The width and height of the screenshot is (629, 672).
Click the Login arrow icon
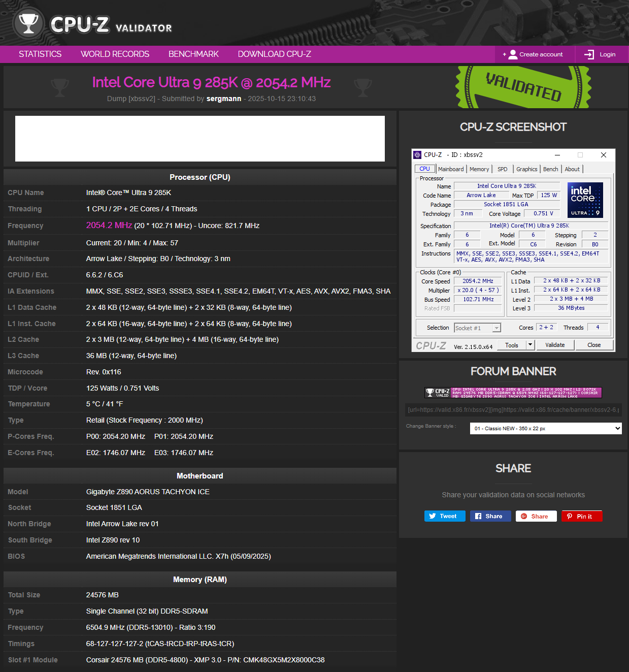pos(589,54)
